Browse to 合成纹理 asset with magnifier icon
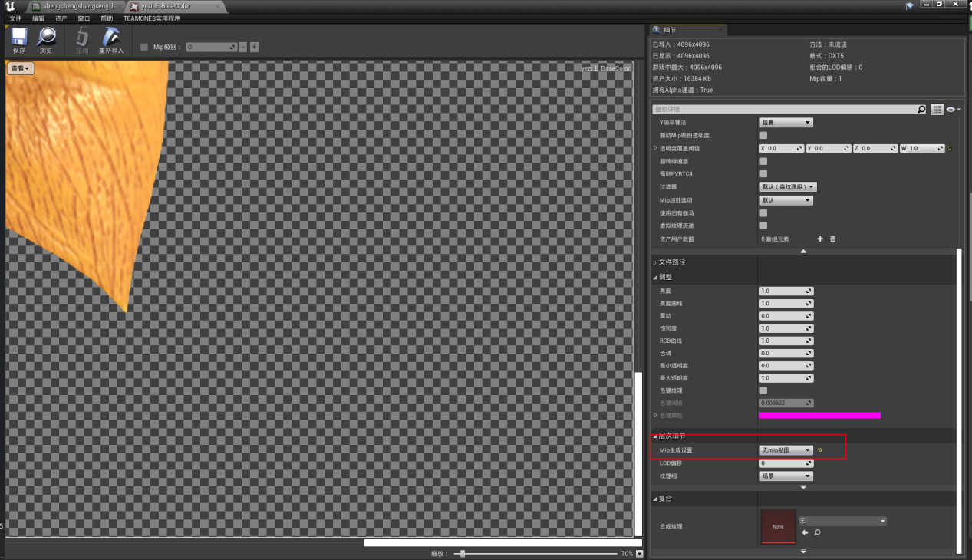This screenshot has height=560, width=972. click(x=817, y=532)
